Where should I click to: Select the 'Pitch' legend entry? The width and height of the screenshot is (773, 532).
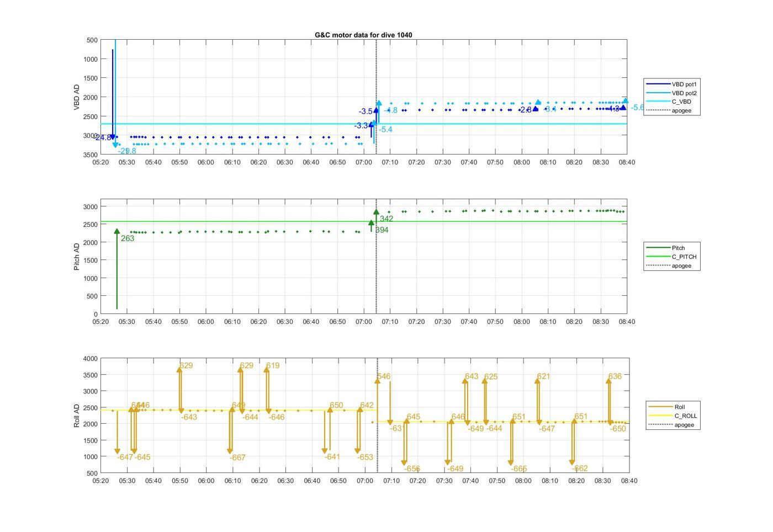click(665, 248)
